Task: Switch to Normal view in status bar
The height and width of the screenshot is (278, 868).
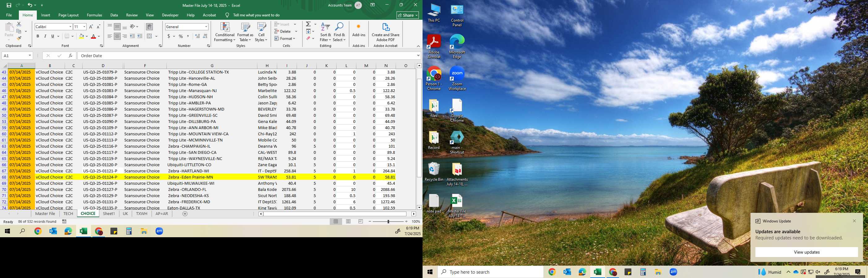Action: [336, 221]
